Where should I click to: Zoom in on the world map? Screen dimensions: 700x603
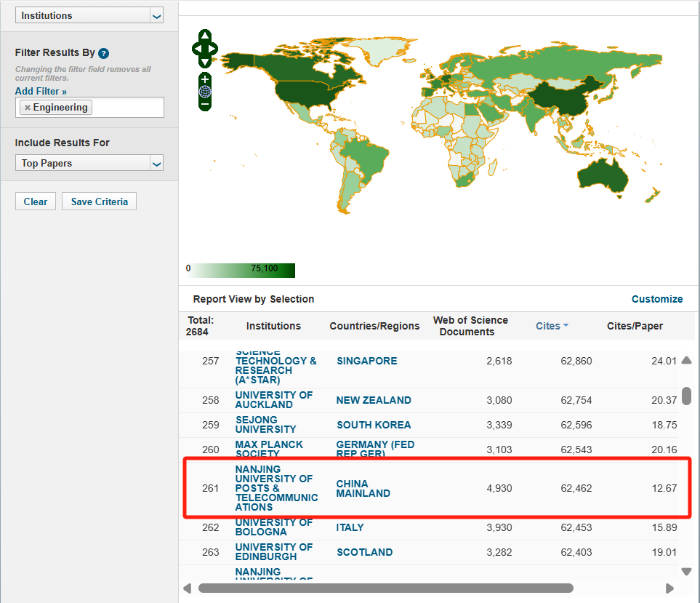tap(205, 79)
